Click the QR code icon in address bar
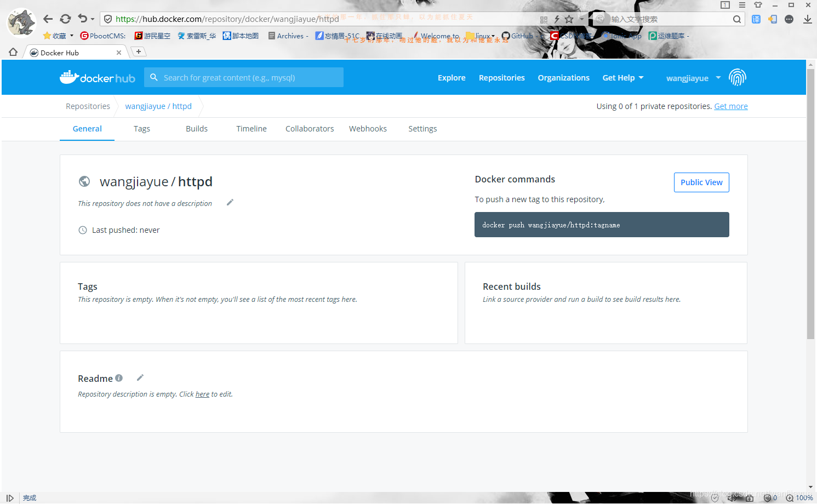The height and width of the screenshot is (504, 817). [544, 19]
